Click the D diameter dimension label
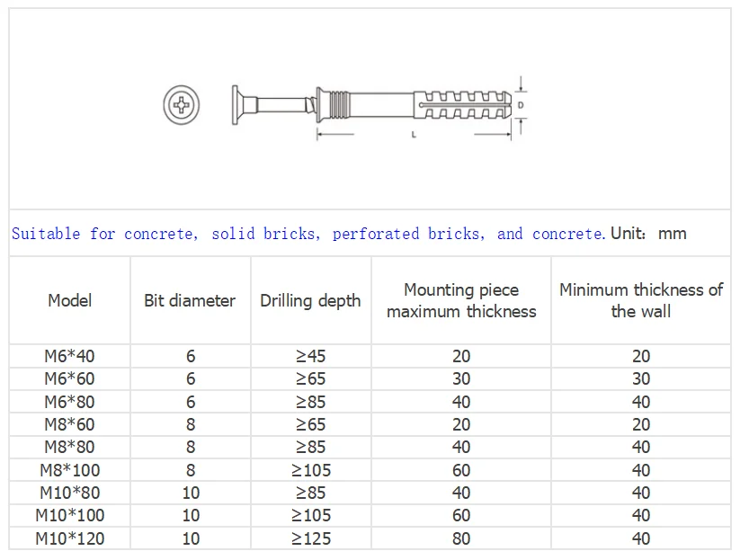The height and width of the screenshot is (560, 740). pos(522,104)
